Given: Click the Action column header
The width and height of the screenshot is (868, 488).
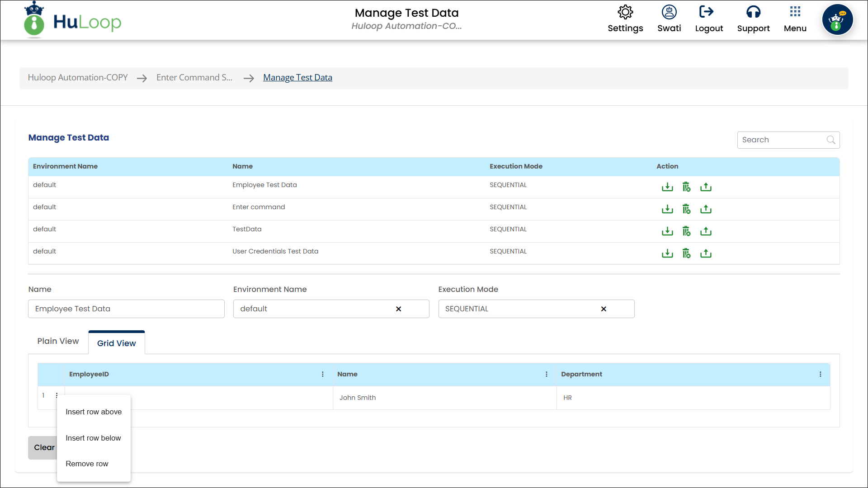Looking at the screenshot, I should pyautogui.click(x=667, y=166).
